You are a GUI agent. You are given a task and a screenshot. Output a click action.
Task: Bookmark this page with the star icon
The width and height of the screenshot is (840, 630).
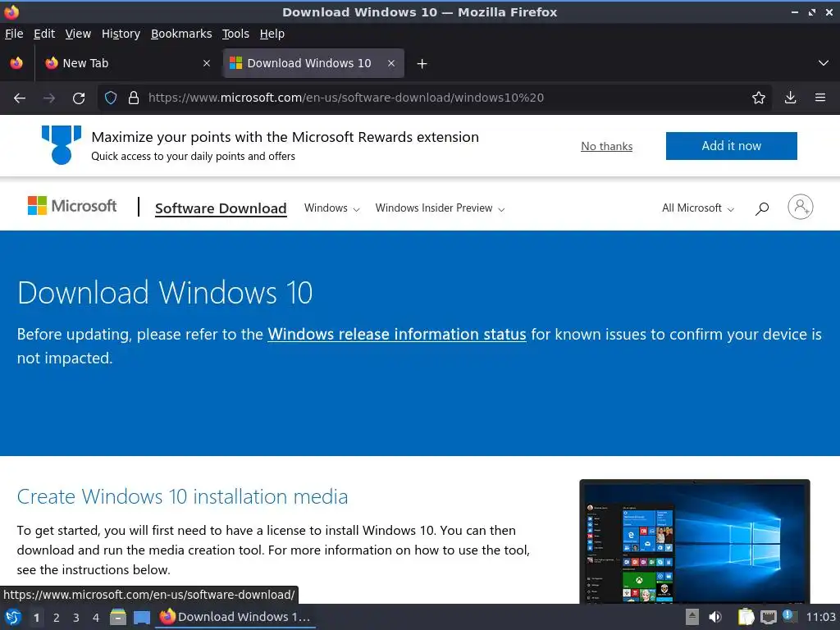pos(759,98)
